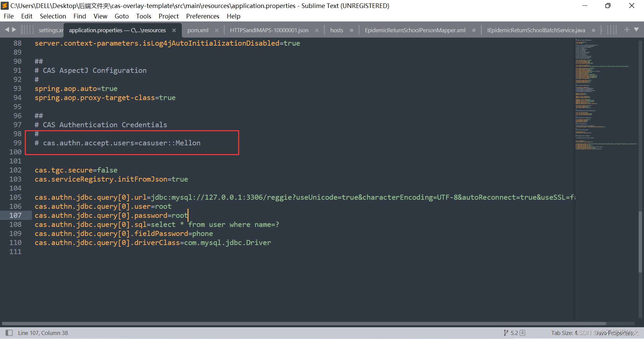Click the '# CAS AspectJ Configuration' comment
The image size is (644, 339).
click(91, 70)
